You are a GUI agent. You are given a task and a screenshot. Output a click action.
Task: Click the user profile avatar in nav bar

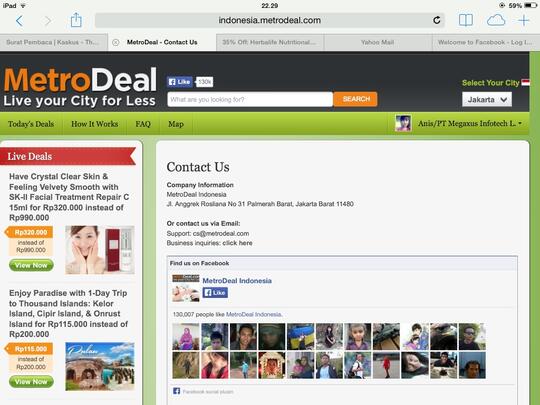[x=403, y=123]
